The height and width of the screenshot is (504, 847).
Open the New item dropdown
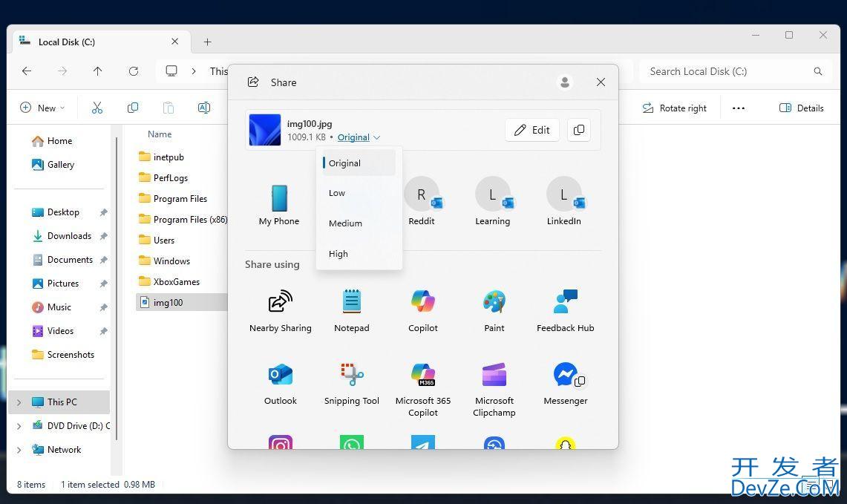click(42, 108)
